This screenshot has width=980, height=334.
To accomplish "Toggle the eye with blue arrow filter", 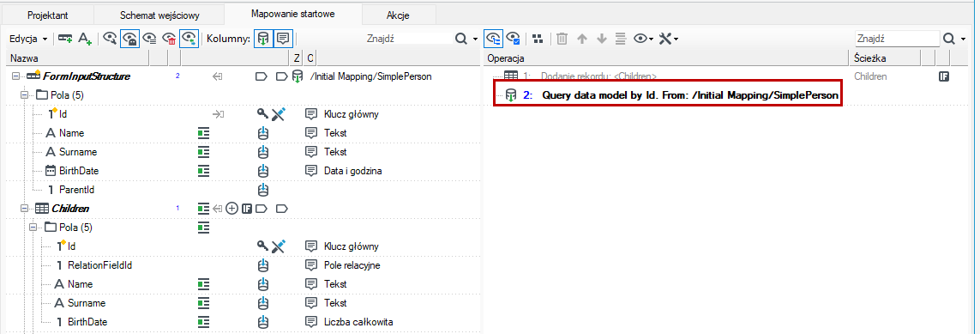I will tap(189, 39).
